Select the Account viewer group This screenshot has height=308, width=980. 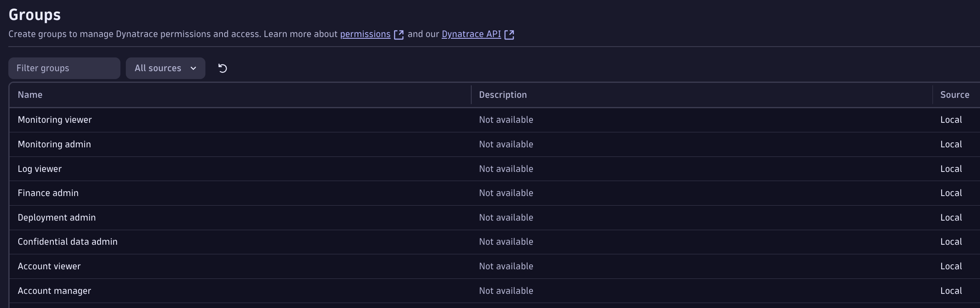click(x=49, y=266)
